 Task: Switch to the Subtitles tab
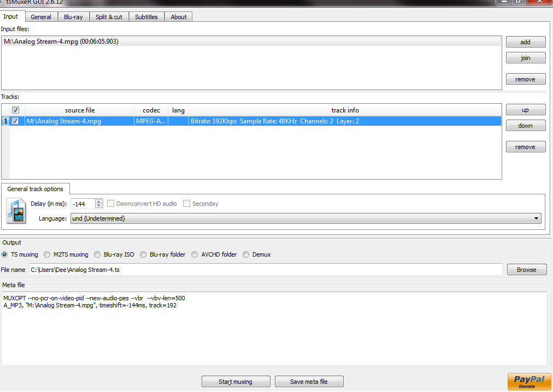tap(146, 17)
